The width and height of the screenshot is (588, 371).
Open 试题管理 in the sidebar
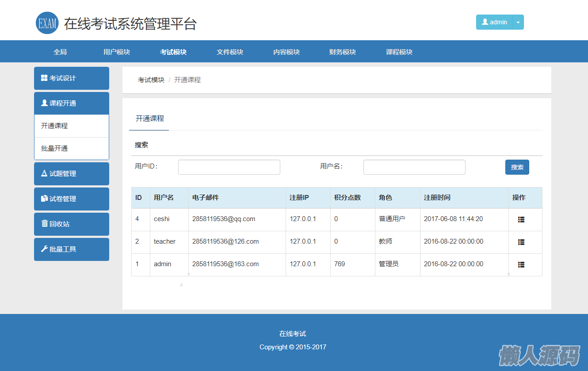click(71, 174)
